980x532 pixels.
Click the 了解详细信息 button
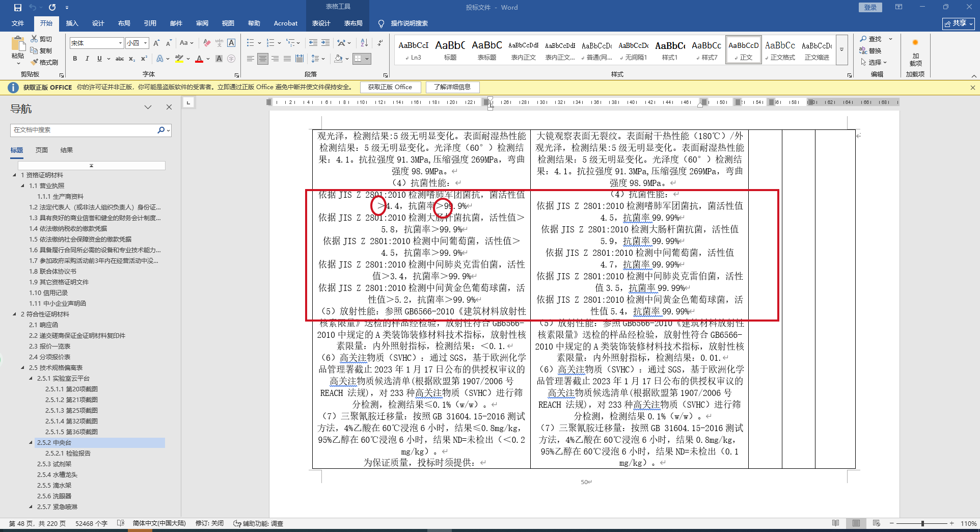[452, 87]
